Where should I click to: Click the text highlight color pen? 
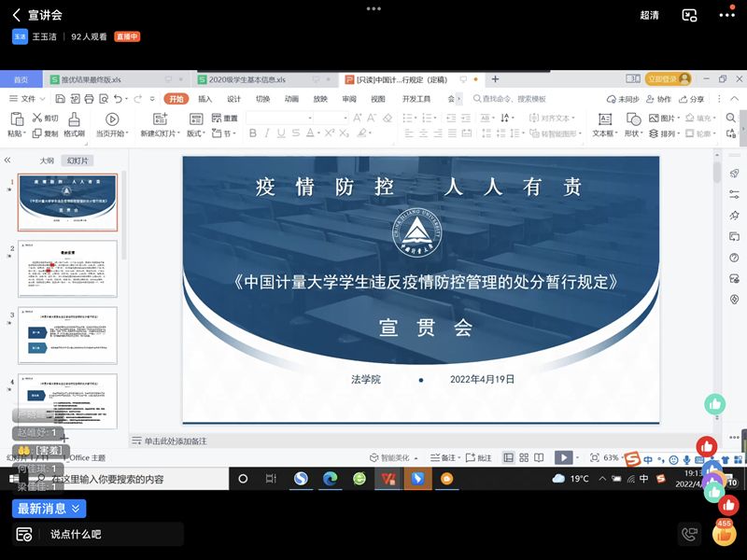click(362, 133)
